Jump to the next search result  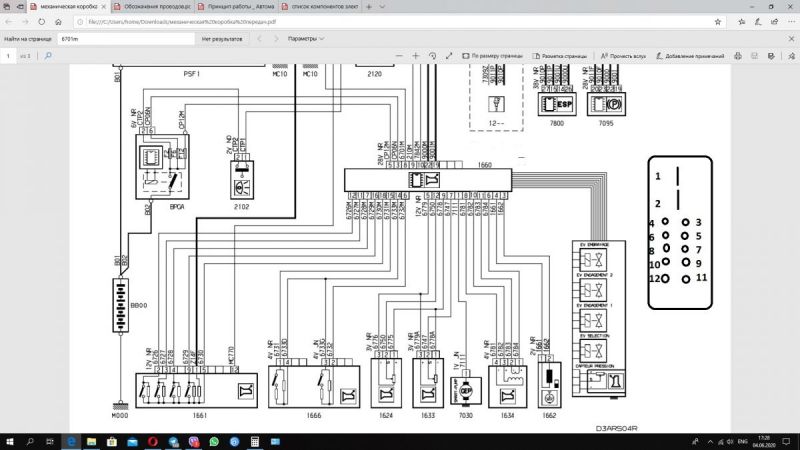point(276,39)
